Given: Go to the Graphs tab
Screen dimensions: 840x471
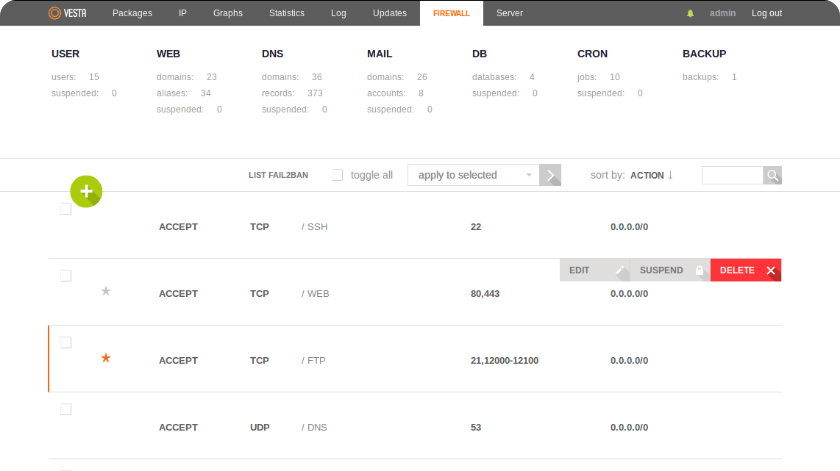Looking at the screenshot, I should 228,13.
